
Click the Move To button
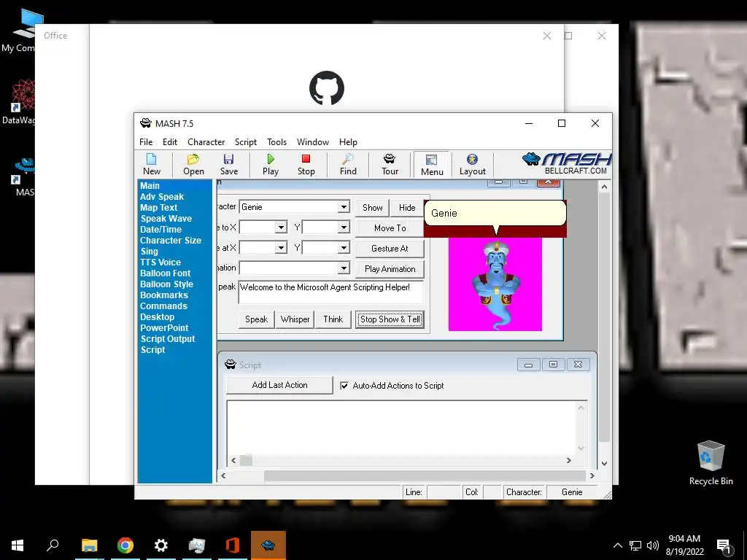click(x=390, y=228)
